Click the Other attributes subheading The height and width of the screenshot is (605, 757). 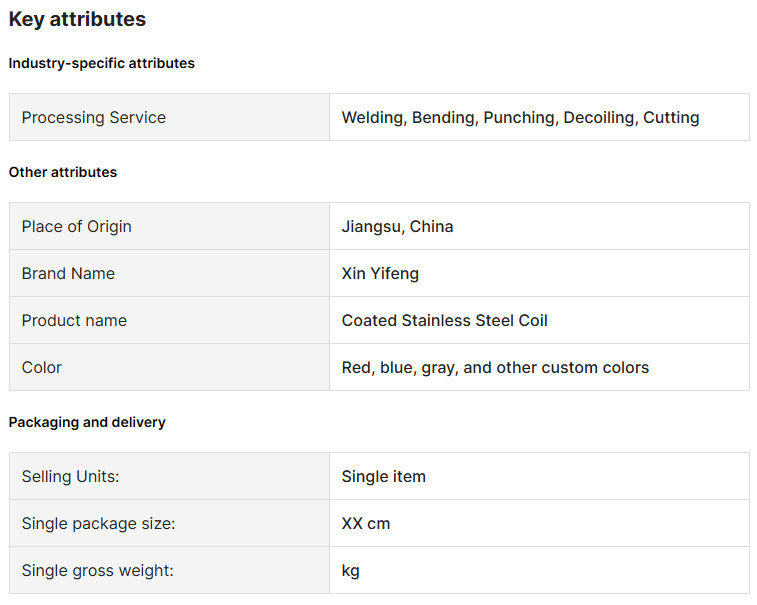pyautogui.click(x=62, y=172)
